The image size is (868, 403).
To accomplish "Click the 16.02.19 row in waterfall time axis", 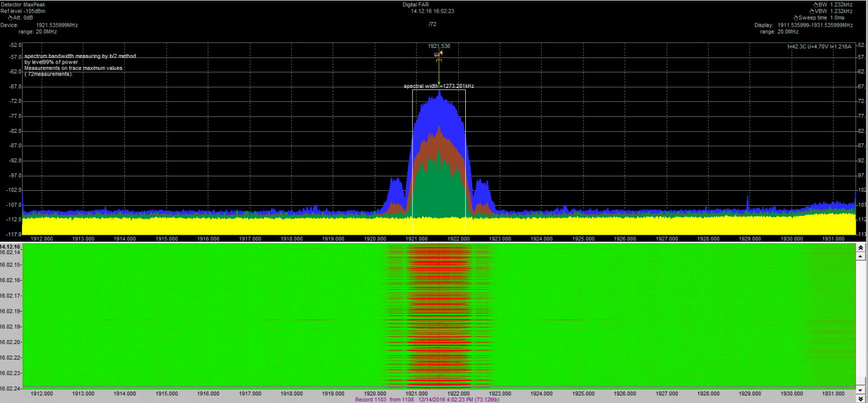I will coord(10,311).
